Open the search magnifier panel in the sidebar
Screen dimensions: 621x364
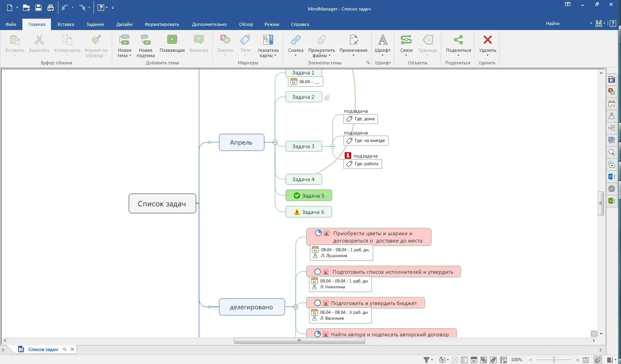(x=612, y=152)
